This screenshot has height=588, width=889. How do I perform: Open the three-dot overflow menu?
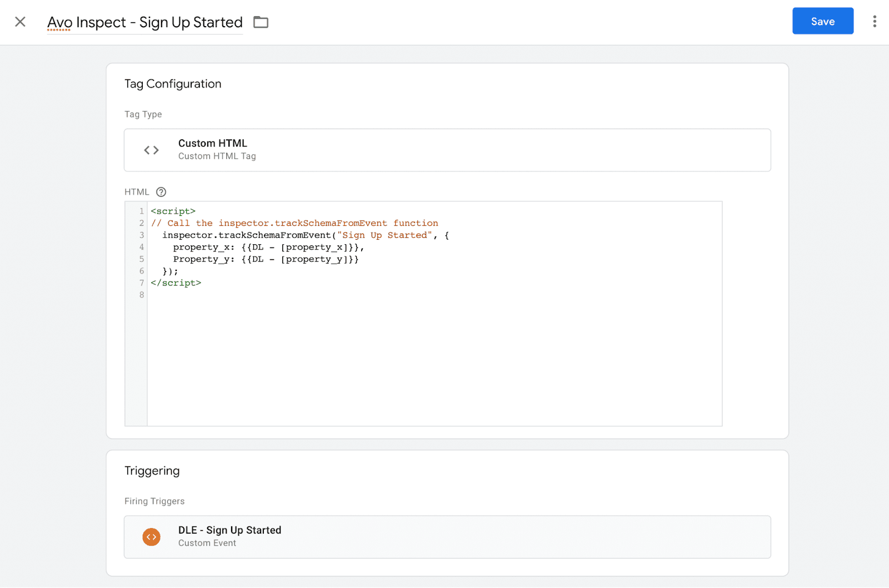point(874,21)
